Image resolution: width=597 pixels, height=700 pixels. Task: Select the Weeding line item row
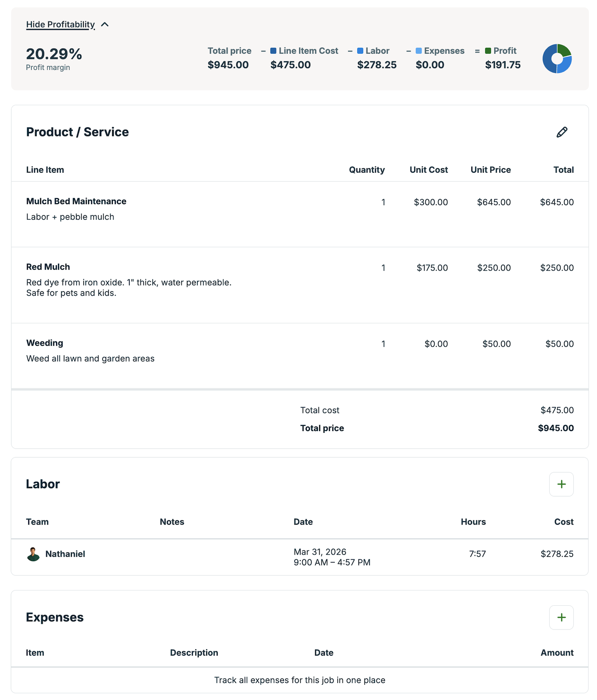(45, 343)
